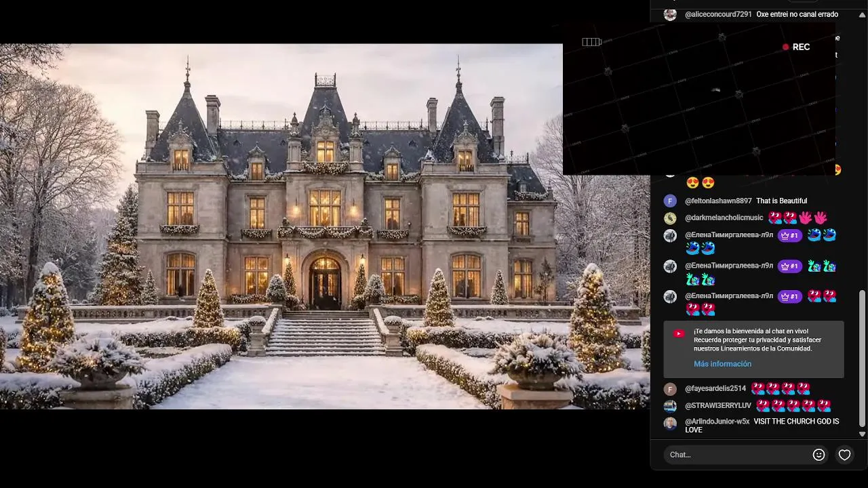Click the scroll-down arrow of chat scrollbar
The height and width of the screenshot is (488, 868).
pos(863,434)
